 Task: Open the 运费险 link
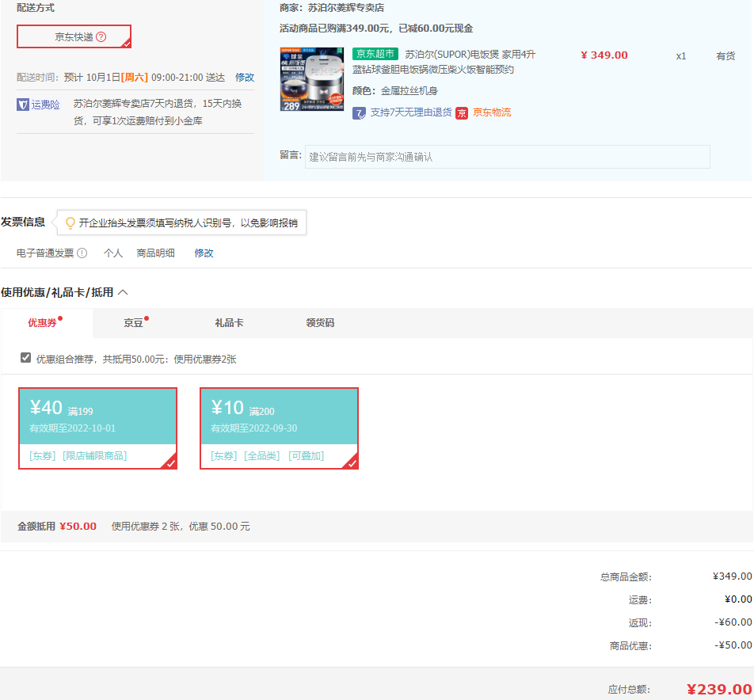click(x=45, y=105)
